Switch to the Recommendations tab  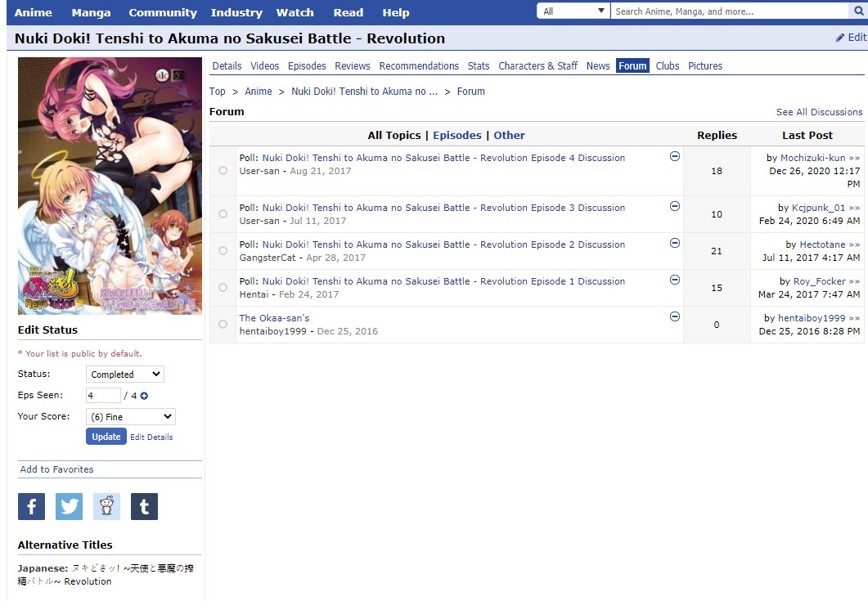(x=419, y=66)
